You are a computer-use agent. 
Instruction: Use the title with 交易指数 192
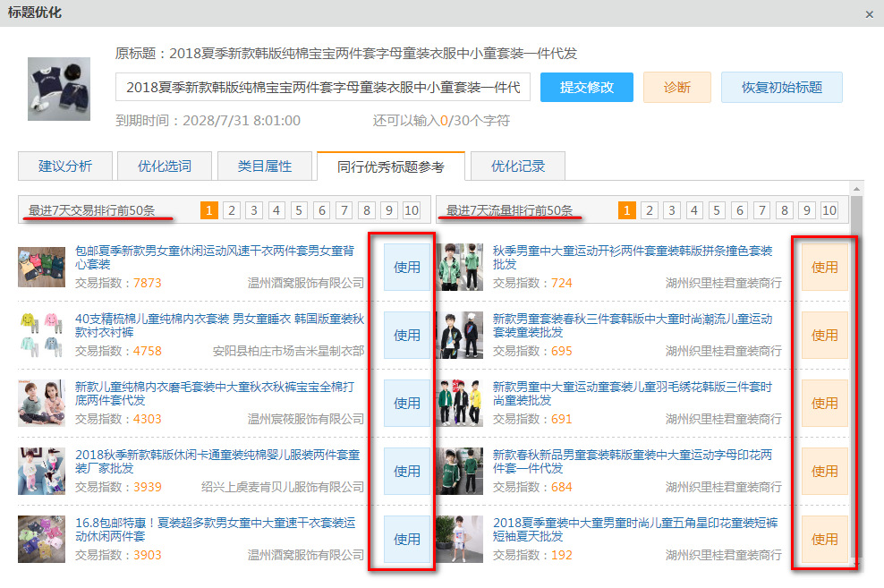point(824,540)
